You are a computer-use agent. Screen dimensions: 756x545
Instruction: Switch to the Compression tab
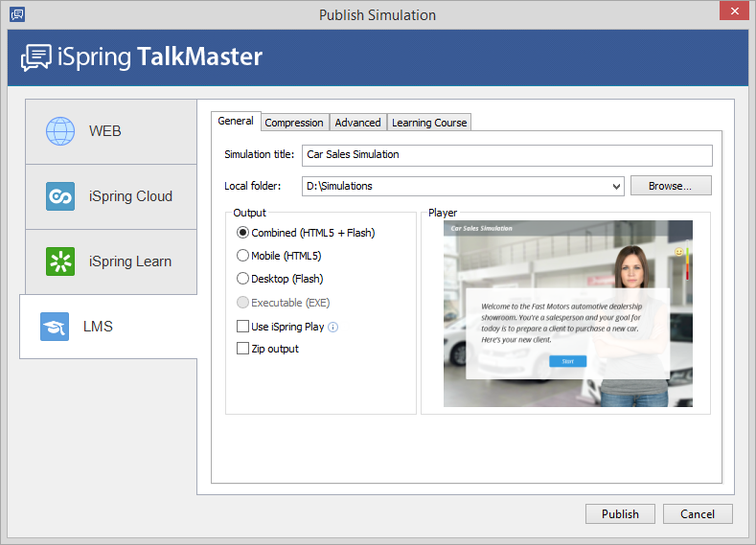(294, 123)
